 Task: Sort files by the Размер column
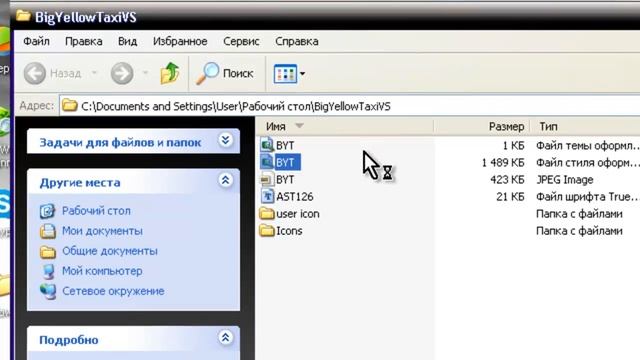coord(481,127)
